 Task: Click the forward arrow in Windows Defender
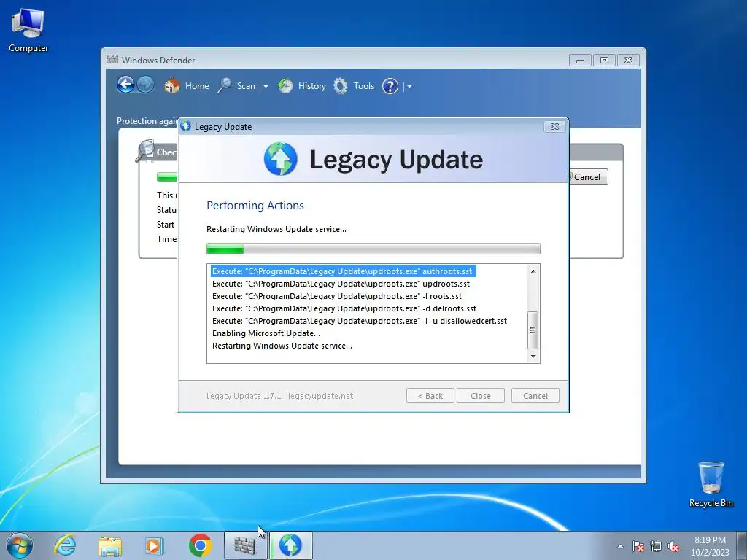145,85
